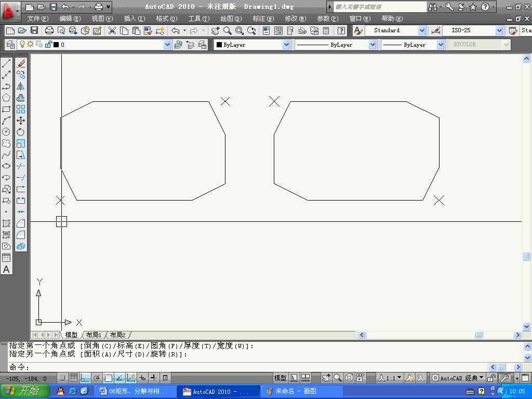Viewport: 532px width, 399px height.
Task: Select the Fillet modify tool
Action: (21, 235)
